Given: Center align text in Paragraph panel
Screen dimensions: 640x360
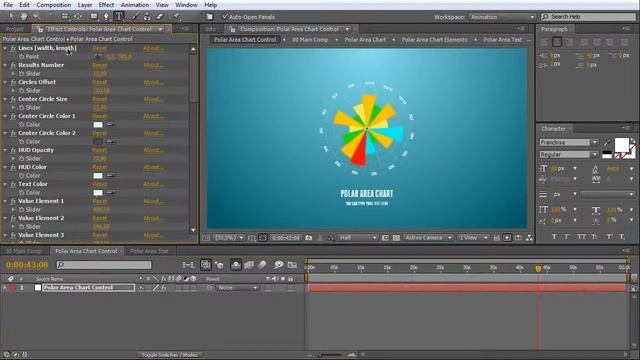Looking at the screenshot, I should (x=557, y=42).
